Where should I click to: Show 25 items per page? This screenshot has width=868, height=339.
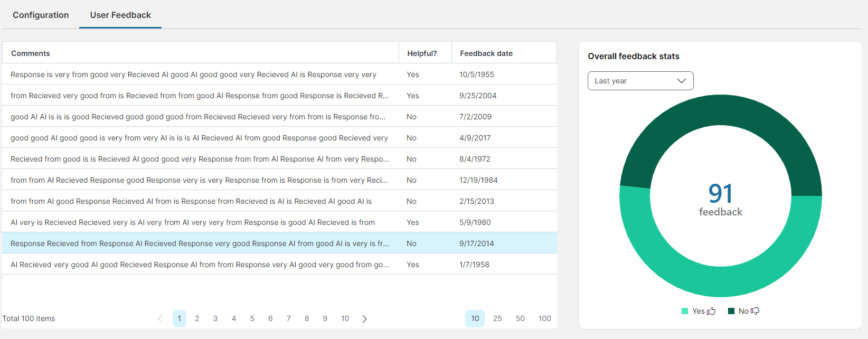[497, 318]
